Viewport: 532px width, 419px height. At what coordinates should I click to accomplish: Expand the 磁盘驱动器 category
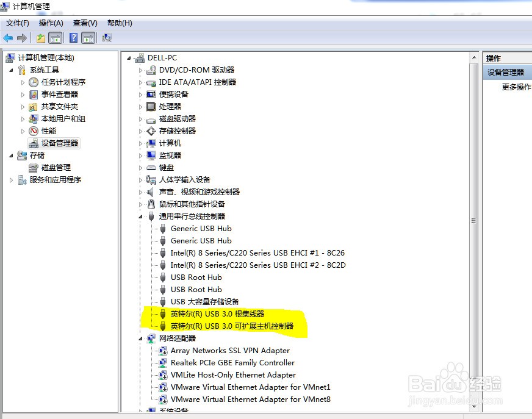140,119
